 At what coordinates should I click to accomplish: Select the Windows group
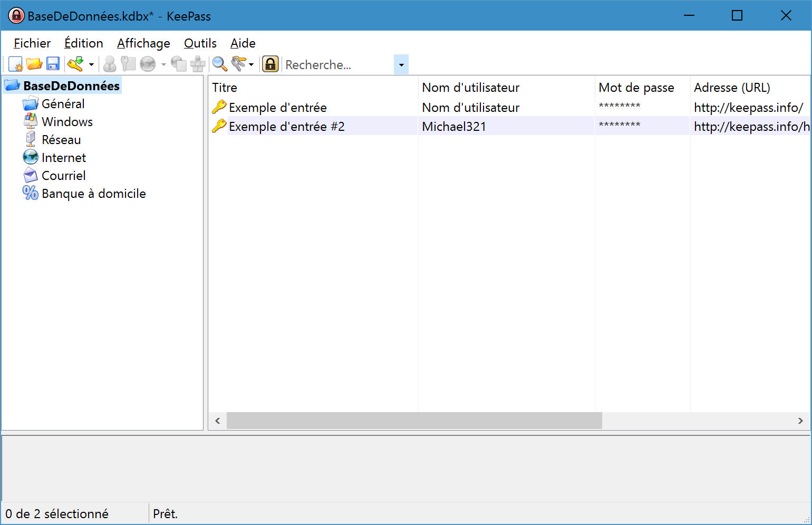click(67, 122)
